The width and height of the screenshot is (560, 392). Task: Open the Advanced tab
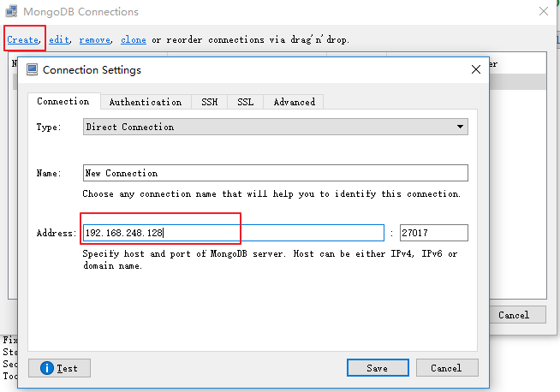pyautogui.click(x=295, y=102)
